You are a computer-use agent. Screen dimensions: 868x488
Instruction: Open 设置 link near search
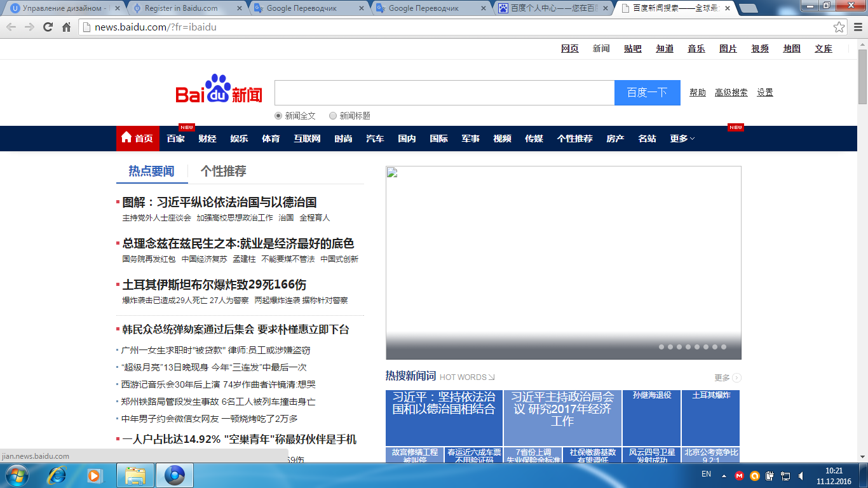pyautogui.click(x=765, y=92)
